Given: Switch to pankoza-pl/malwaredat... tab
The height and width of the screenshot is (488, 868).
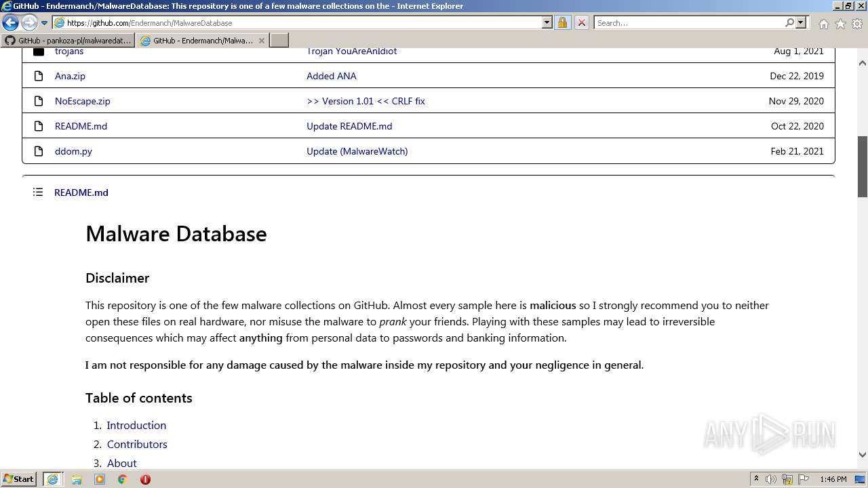Looking at the screenshot, I should click(68, 41).
